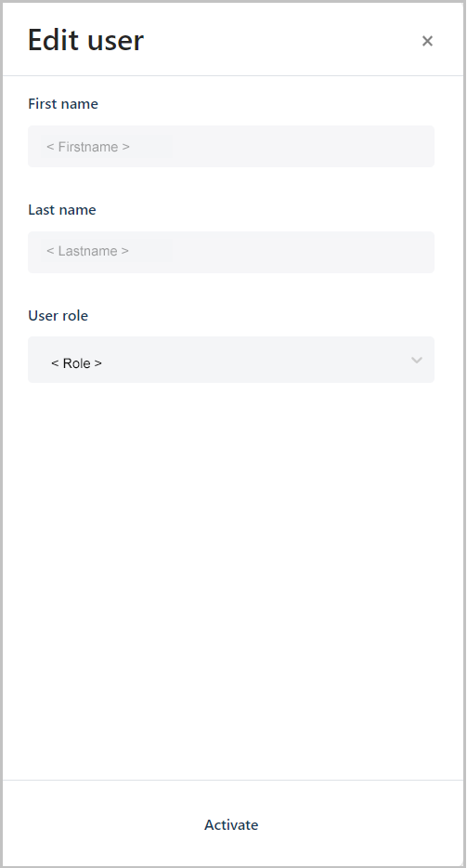467x868 pixels.
Task: Click the First name label
Action: (x=63, y=103)
